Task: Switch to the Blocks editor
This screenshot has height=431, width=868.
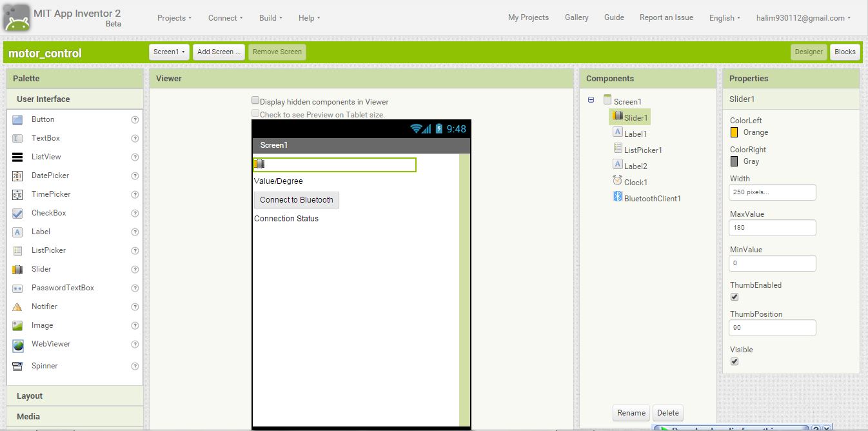Action: 845,52
